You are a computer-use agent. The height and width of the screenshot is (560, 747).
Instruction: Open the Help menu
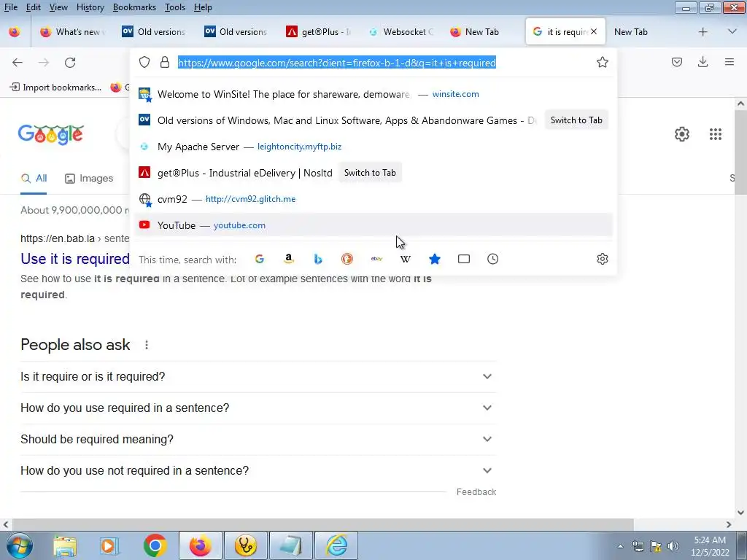pyautogui.click(x=203, y=7)
